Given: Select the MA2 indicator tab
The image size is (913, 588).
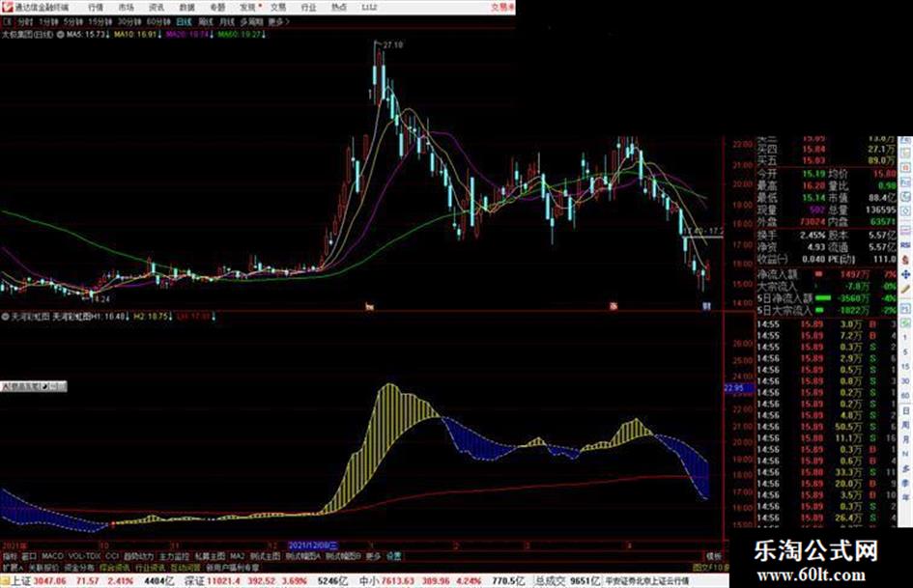Looking at the screenshot, I should tap(237, 556).
